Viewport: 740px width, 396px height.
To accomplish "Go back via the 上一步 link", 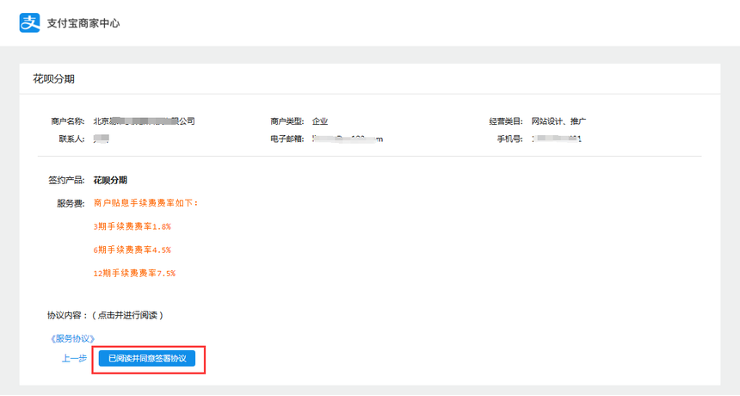I will [75, 359].
